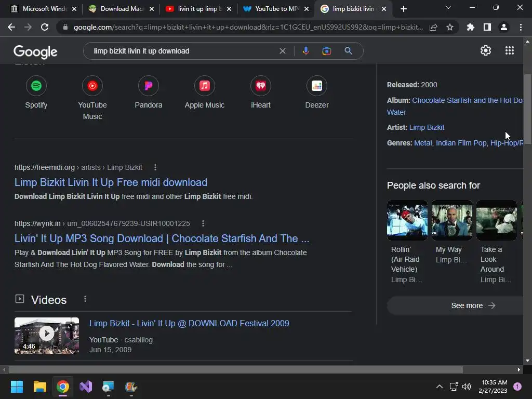
Task: Click scroll down arrow on scrollbar
Action: coord(527,361)
